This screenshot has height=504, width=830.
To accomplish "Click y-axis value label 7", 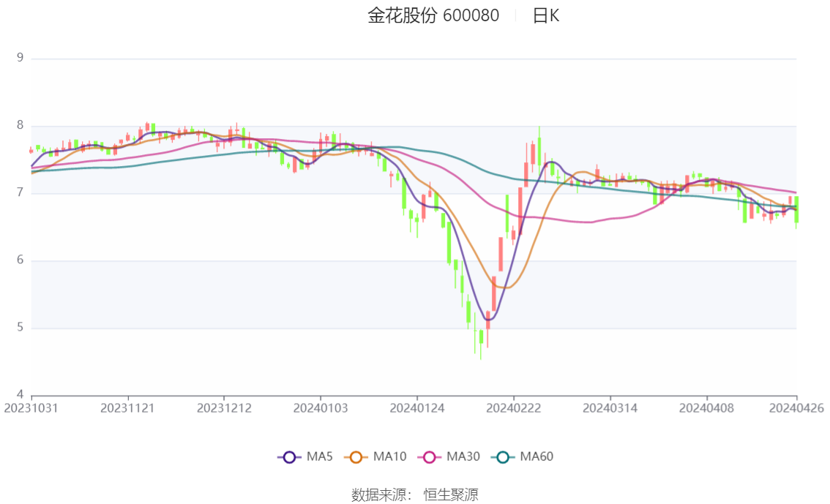I will point(20,192).
